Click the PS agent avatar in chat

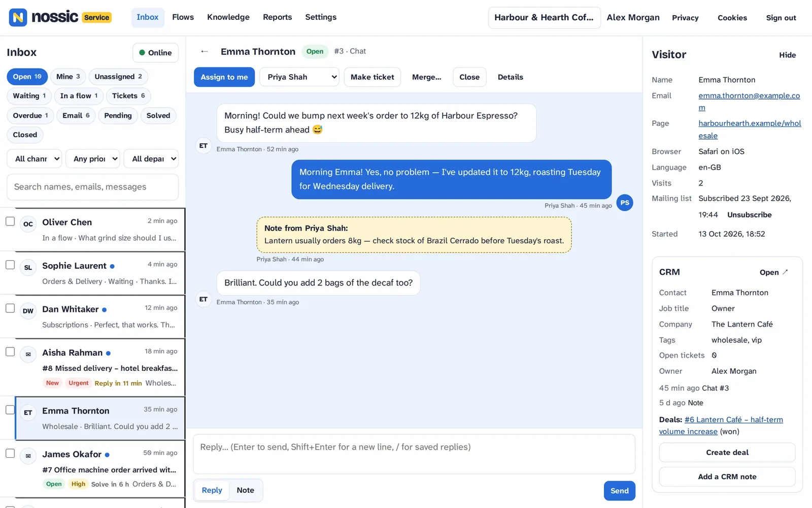[x=625, y=203]
